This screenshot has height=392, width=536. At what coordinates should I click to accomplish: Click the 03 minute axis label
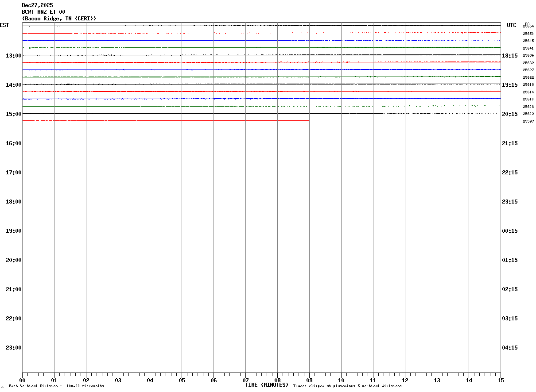click(x=118, y=380)
